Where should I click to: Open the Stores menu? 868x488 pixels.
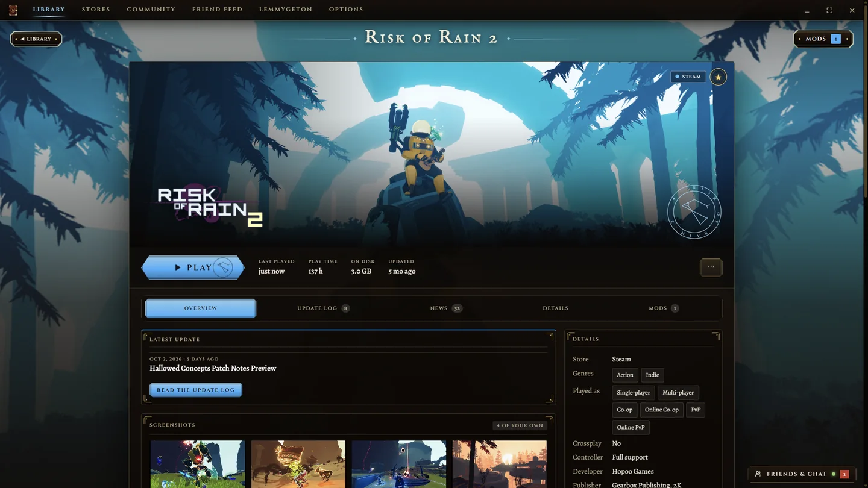coord(96,10)
